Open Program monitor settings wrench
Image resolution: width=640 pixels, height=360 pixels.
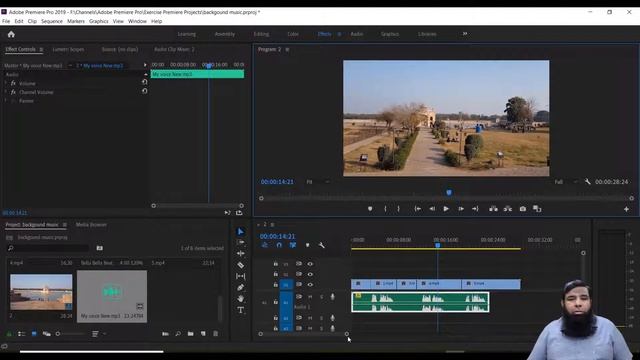[x=587, y=182]
